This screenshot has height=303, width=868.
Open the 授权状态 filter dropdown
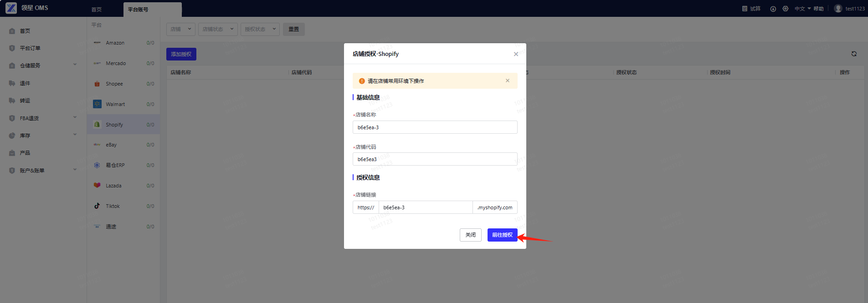260,29
